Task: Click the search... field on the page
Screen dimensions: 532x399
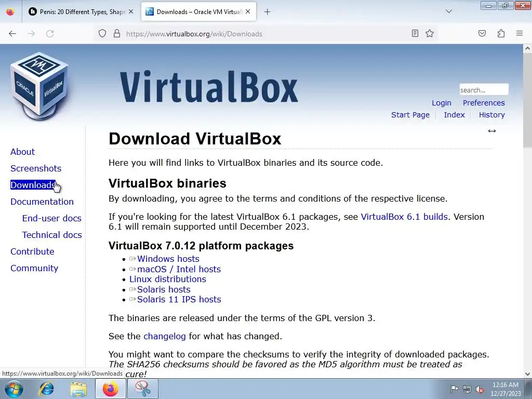Action: click(484, 89)
